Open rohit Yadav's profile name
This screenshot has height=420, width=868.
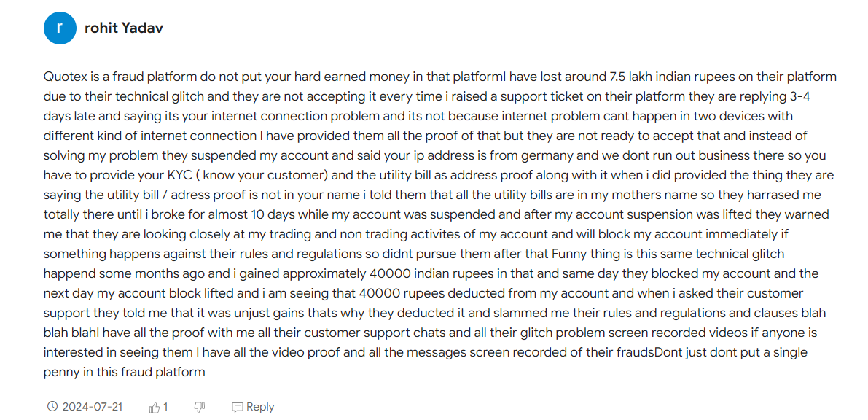pyautogui.click(x=123, y=28)
